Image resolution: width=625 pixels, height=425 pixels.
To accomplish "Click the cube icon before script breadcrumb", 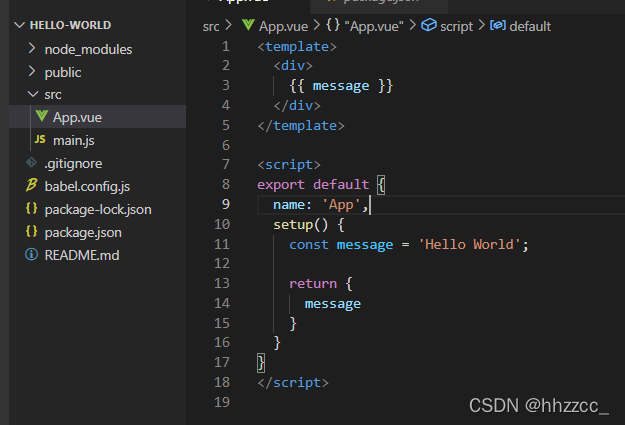I will point(429,25).
